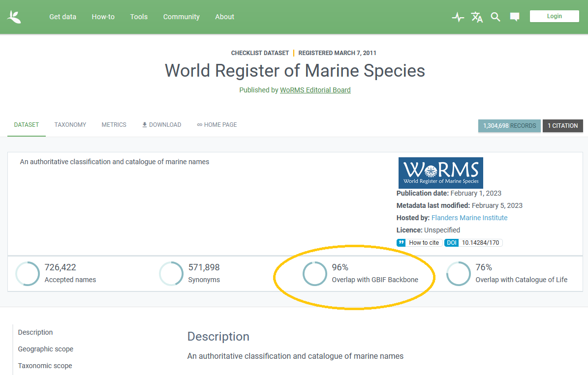Viewport: 588px width, 375px height.
Task: Click the Licence: Unspecified text
Action: [x=428, y=230]
